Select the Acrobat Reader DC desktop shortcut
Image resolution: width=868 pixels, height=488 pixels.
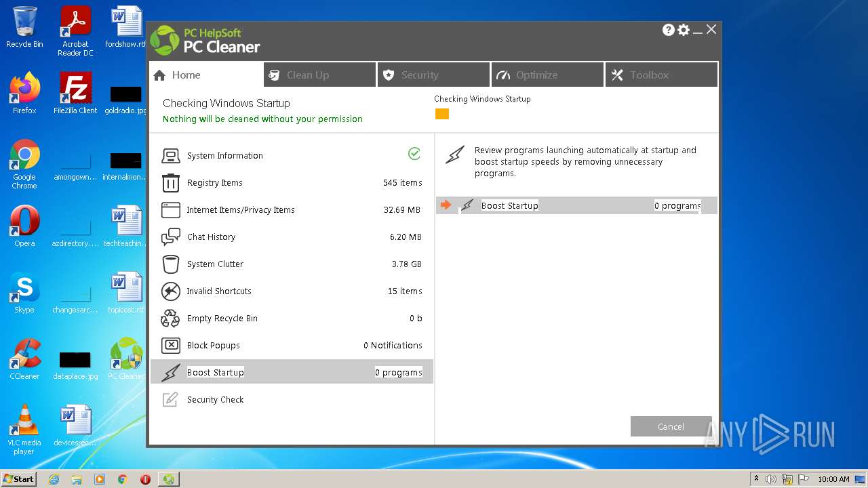click(x=75, y=31)
